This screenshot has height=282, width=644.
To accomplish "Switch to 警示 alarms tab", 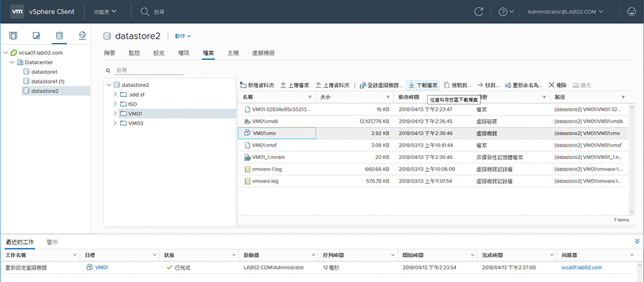I will (x=52, y=242).
